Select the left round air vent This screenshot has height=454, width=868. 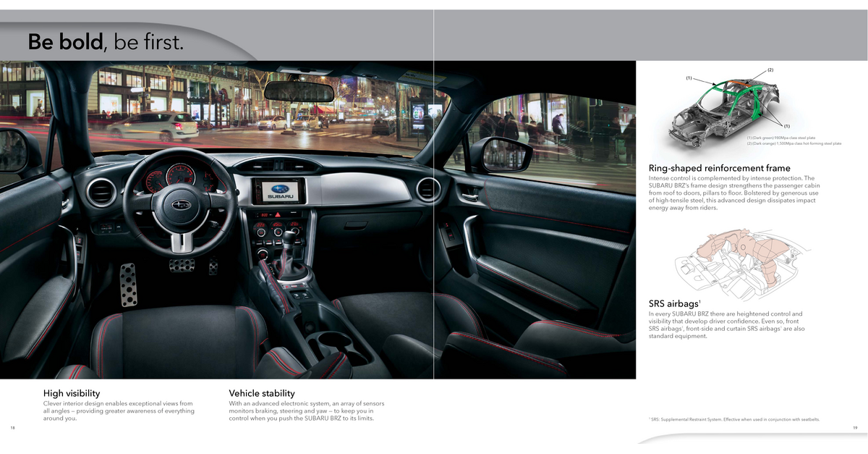[x=101, y=193]
